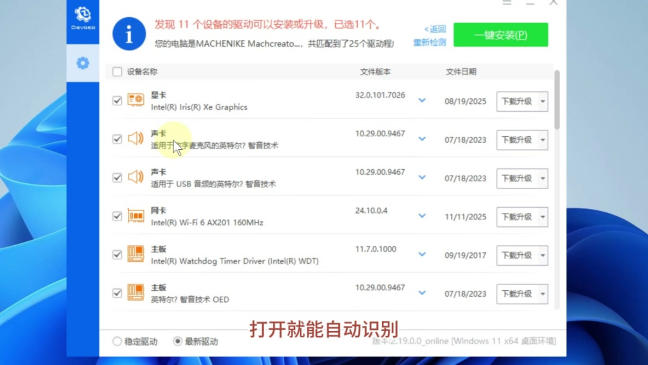Open the menu icon in title bar

pyautogui.click(x=507, y=2)
